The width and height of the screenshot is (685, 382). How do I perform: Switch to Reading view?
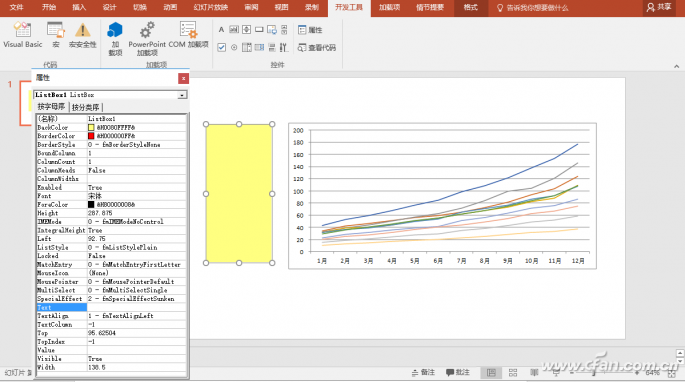coord(534,372)
